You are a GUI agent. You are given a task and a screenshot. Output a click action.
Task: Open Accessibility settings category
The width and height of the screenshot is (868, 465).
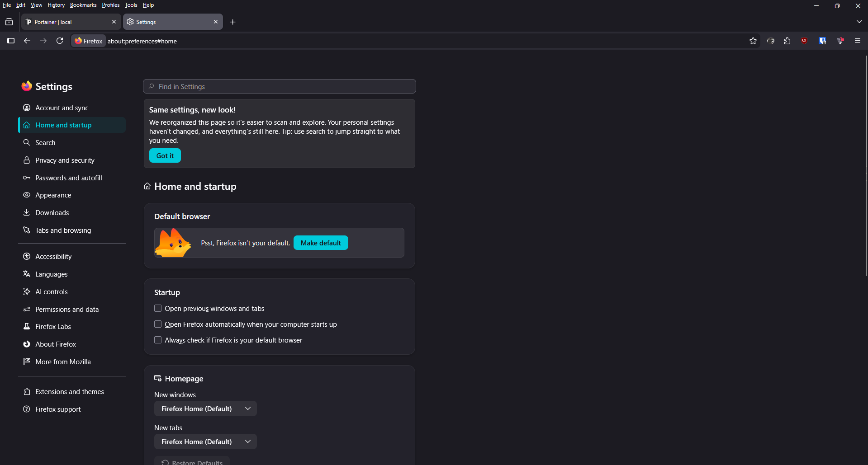coord(72,256)
